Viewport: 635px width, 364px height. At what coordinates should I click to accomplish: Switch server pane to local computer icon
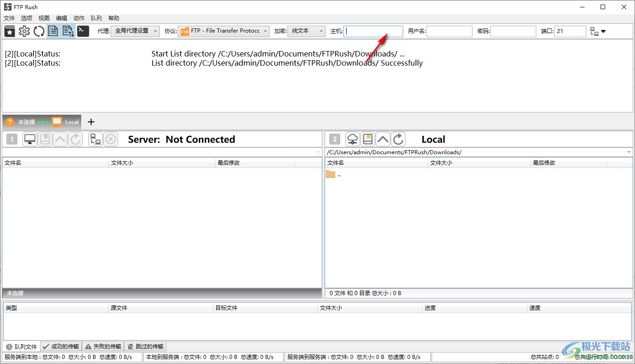(x=30, y=139)
